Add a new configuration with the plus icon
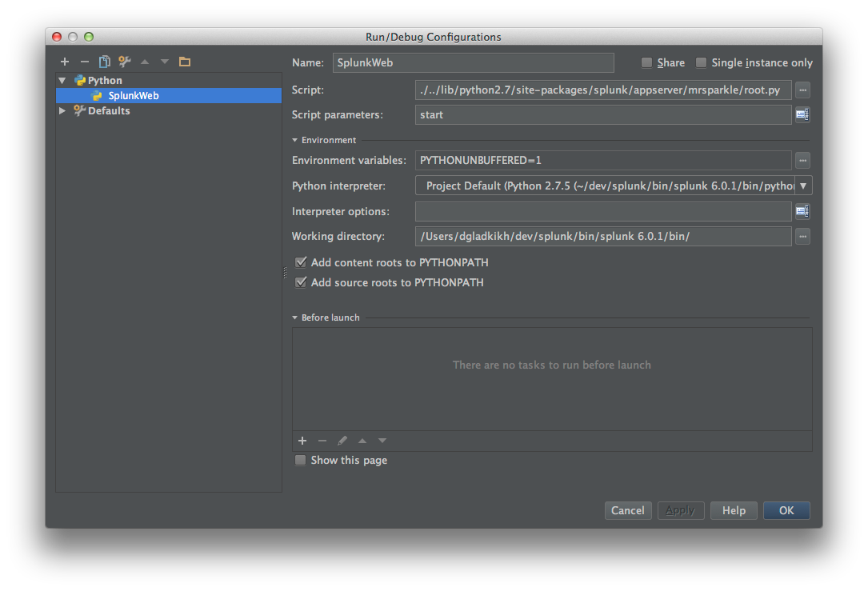868x591 pixels. tap(65, 62)
